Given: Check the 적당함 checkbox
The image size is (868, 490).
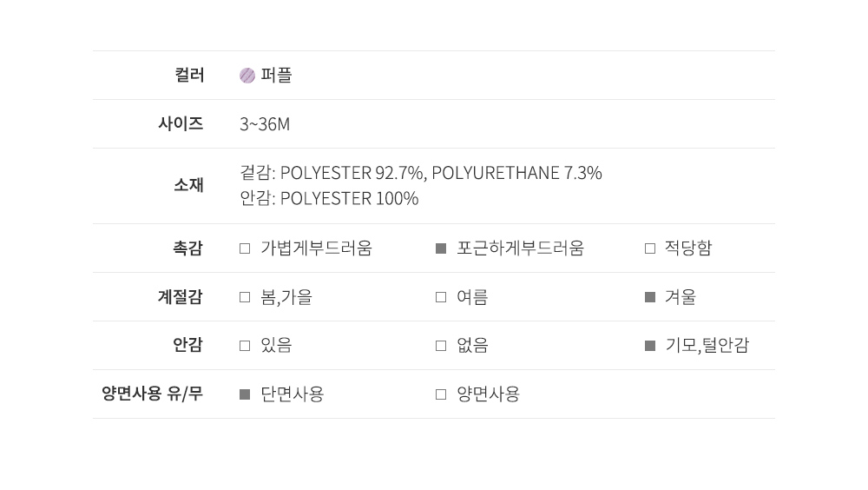Looking at the screenshot, I should (650, 248).
